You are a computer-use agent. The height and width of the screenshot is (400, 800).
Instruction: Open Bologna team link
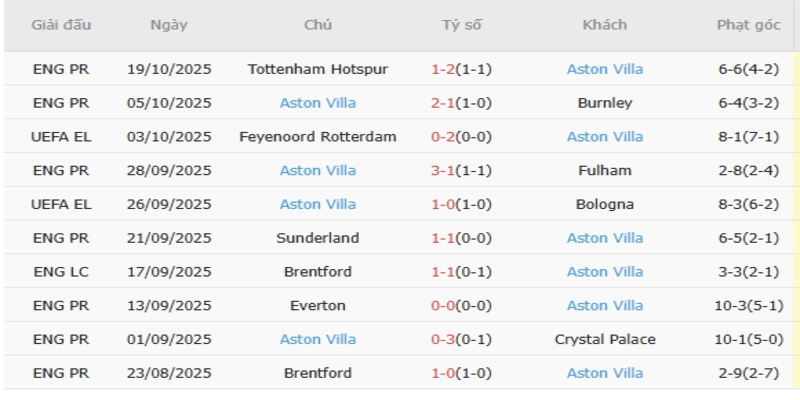[604, 204]
